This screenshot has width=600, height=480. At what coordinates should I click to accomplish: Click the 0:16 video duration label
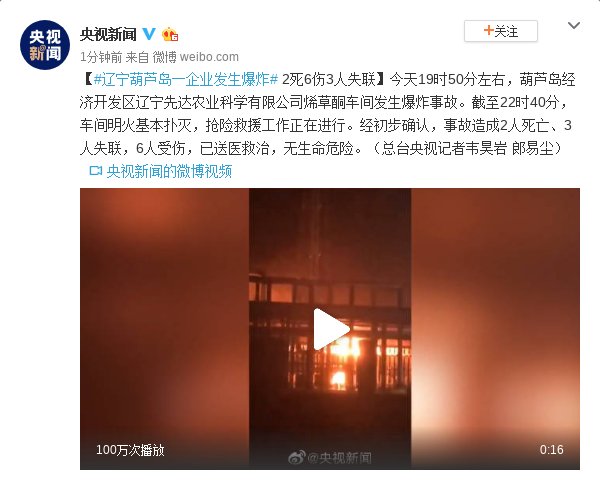coord(551,449)
